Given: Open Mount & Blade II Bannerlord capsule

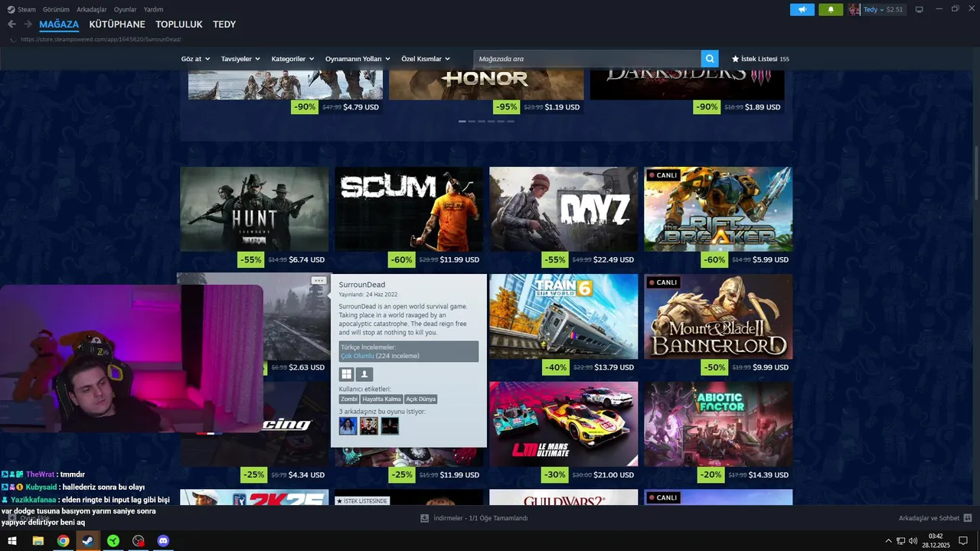Looking at the screenshot, I should tap(718, 316).
